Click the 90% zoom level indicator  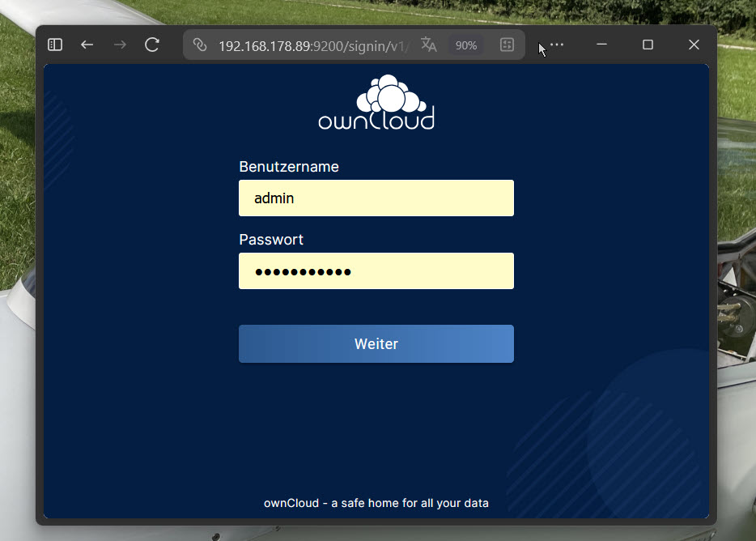[466, 45]
